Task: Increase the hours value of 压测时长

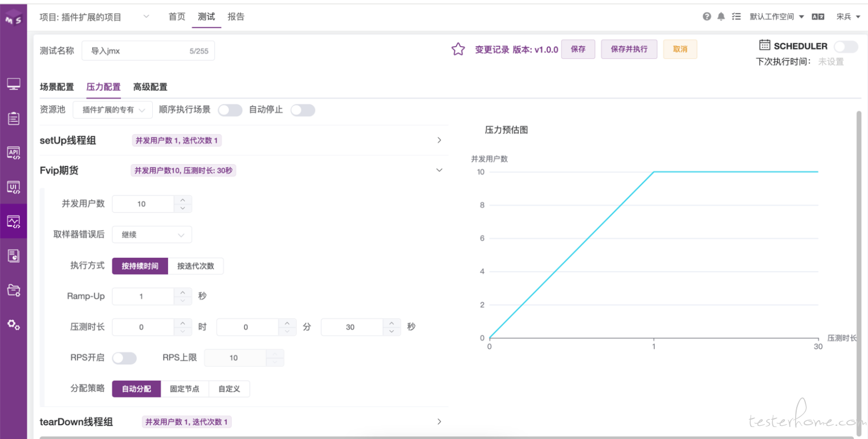Action: pos(182,323)
